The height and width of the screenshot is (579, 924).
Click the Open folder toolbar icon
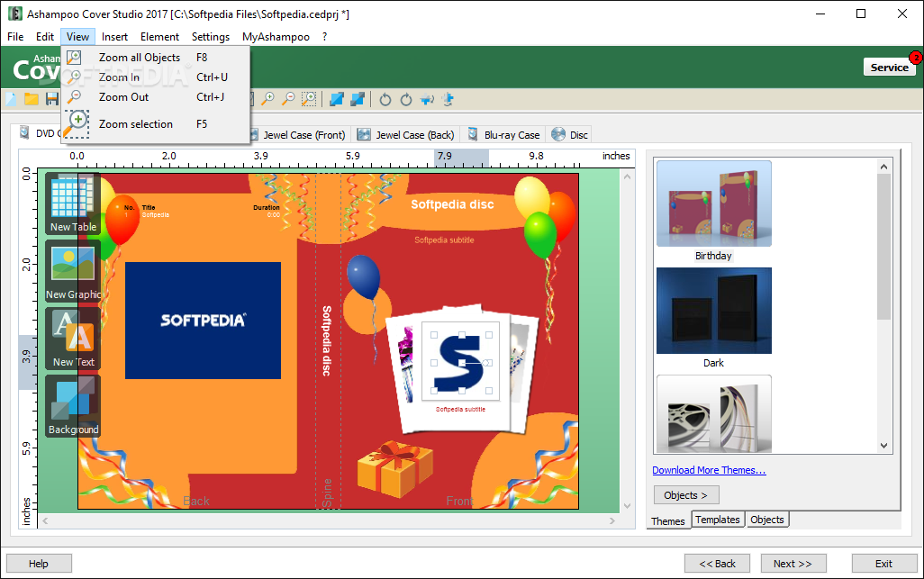(x=32, y=99)
